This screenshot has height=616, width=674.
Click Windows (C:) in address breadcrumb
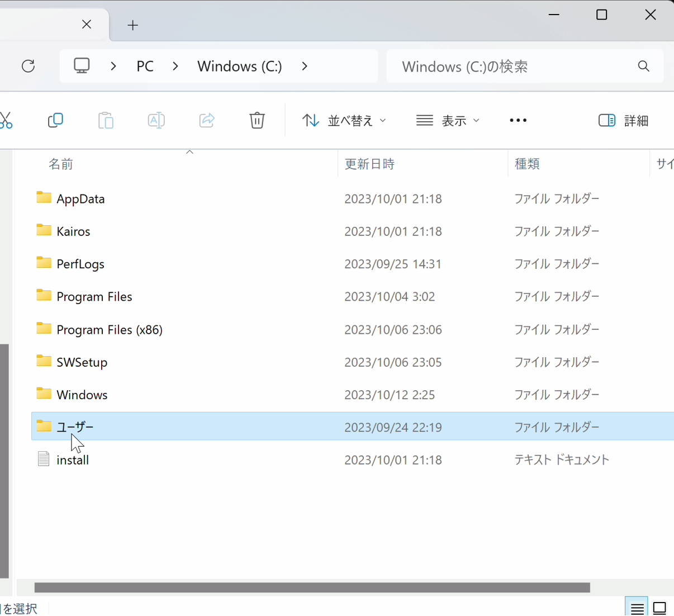(x=240, y=66)
